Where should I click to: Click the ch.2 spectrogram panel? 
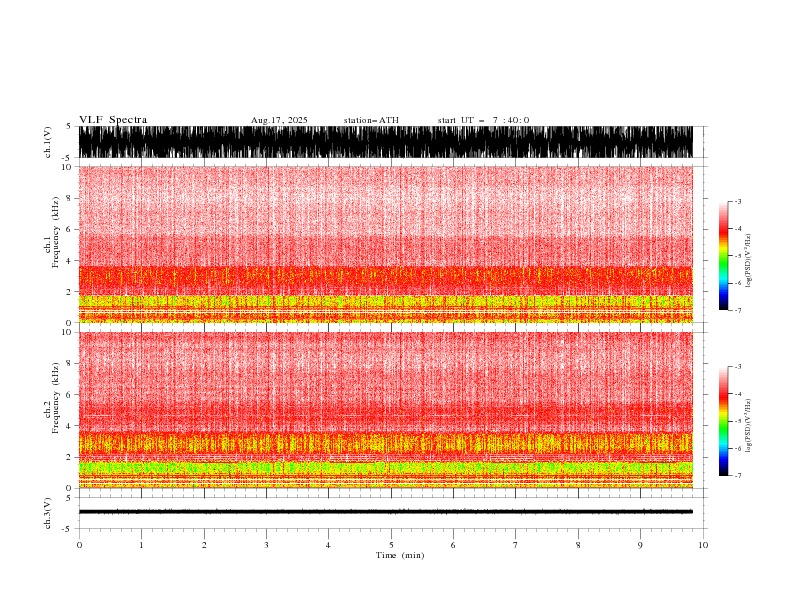pos(386,410)
